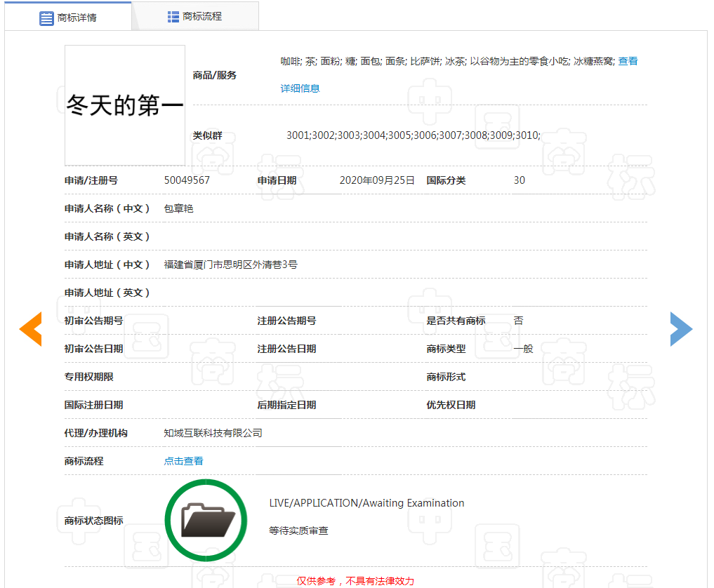Click the applicant address in 厦门市思明区
This screenshot has width=714, height=588.
(x=230, y=265)
